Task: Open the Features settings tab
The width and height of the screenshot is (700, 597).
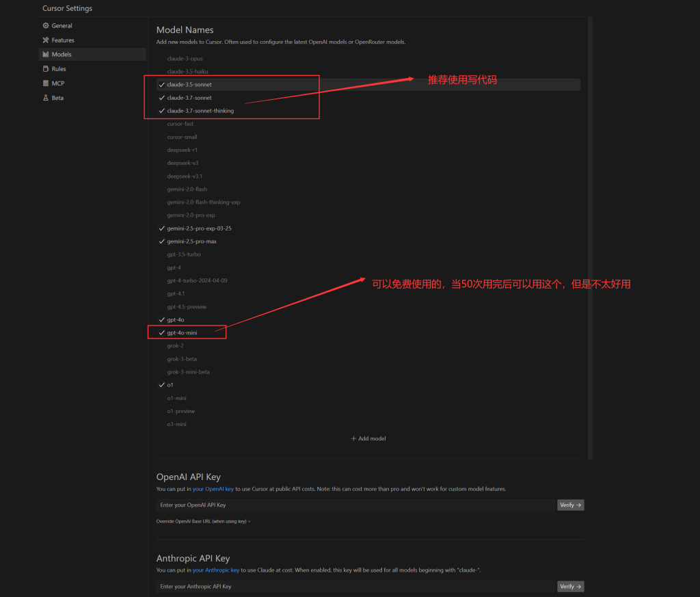Action: click(x=92, y=40)
